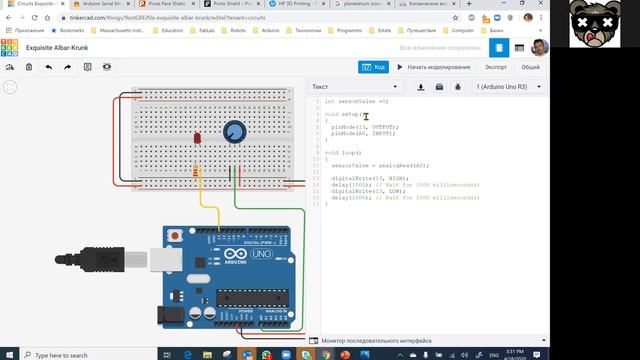
Task: Open Chrome three-dot menu
Action: click(x=541, y=18)
